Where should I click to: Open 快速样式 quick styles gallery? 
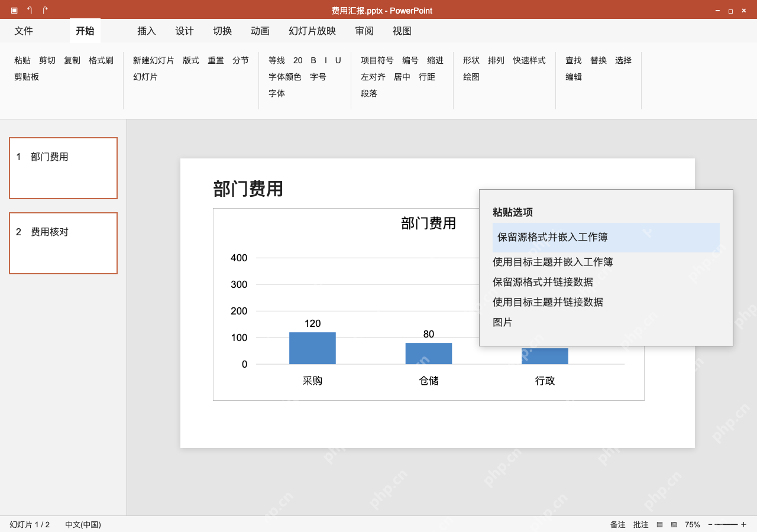(x=529, y=60)
